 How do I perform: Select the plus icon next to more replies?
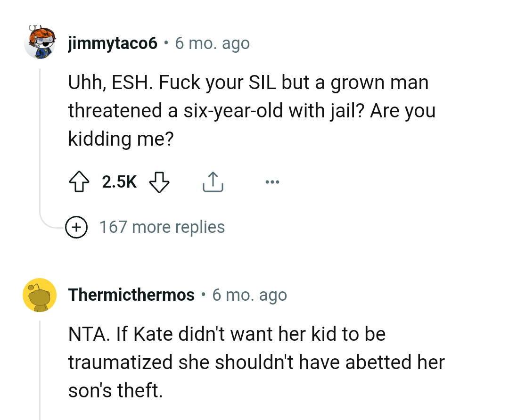(x=76, y=227)
